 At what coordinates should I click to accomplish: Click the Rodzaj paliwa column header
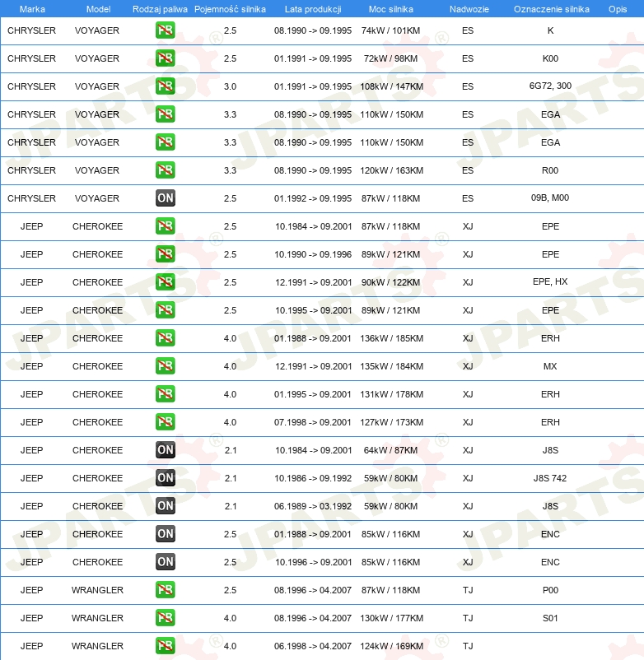click(x=160, y=8)
